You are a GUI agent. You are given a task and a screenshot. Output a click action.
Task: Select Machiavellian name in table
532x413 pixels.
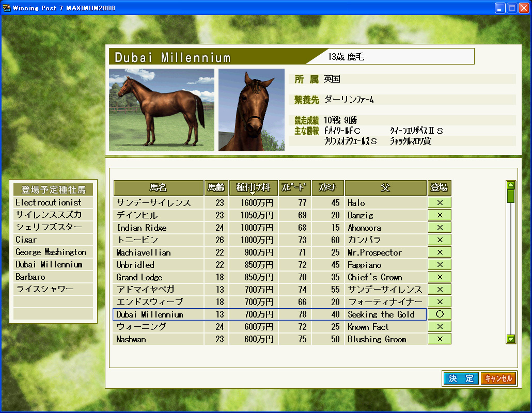tap(158, 252)
